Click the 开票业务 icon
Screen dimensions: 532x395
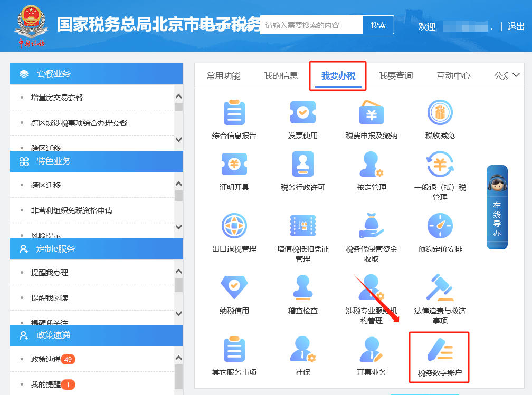(372, 350)
